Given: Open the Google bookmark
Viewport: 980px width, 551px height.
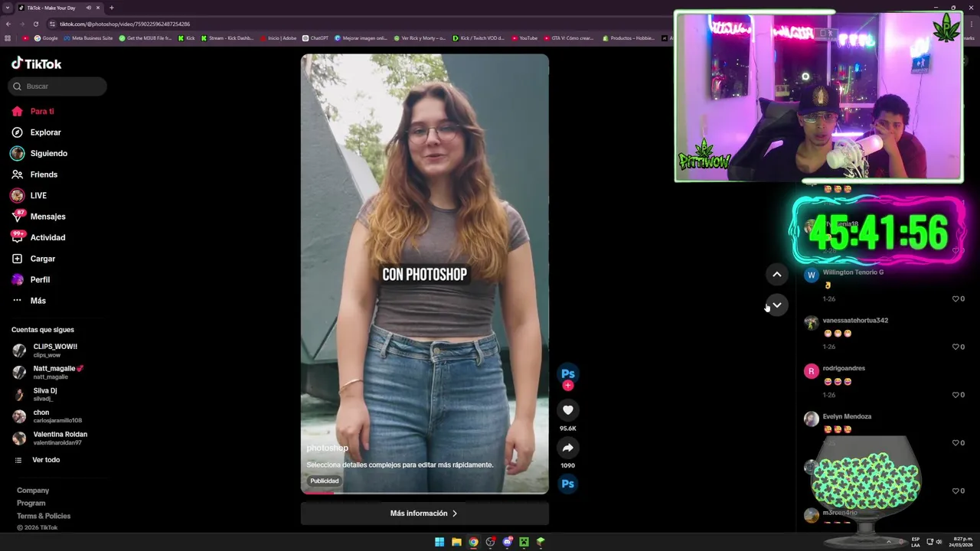Looking at the screenshot, I should pyautogui.click(x=46, y=37).
